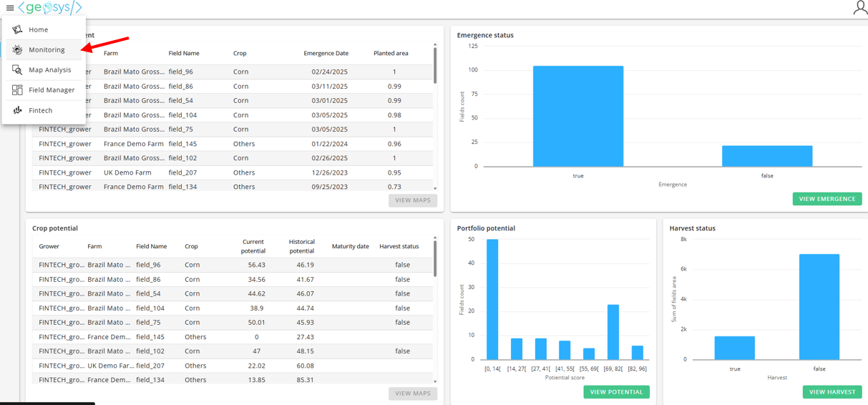Click the Map Analysis magnifier icon
This screenshot has width=868, height=405.
(17, 69)
